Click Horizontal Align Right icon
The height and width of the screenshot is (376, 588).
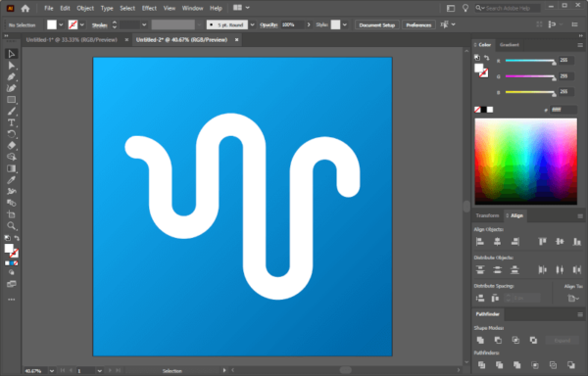click(x=514, y=242)
